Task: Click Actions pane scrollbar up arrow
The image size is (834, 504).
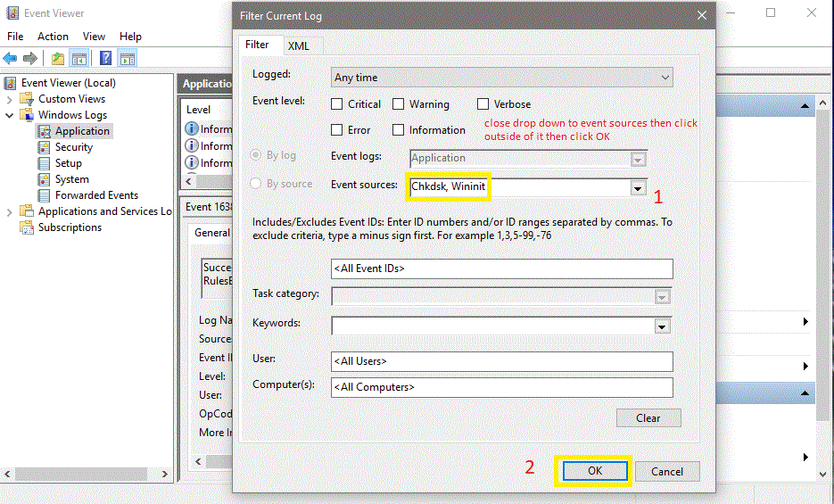Action: tap(822, 103)
